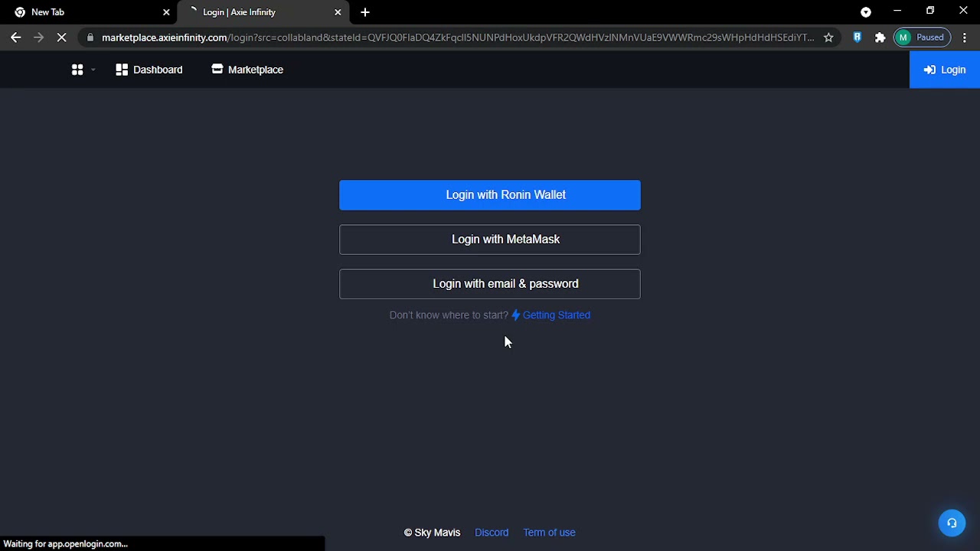The image size is (980, 551).
Task: Go to Dashboard in navigation bar
Action: [149, 70]
